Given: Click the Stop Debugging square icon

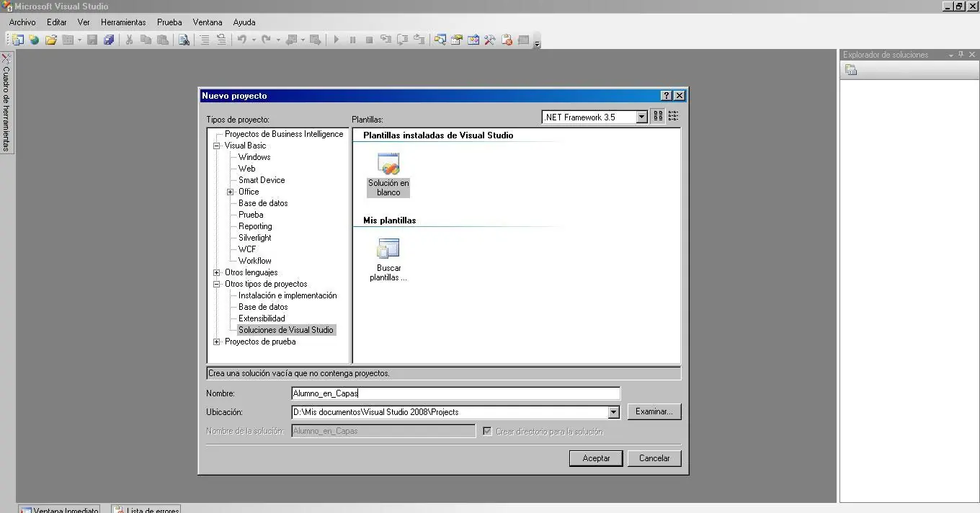Looking at the screenshot, I should click(369, 40).
